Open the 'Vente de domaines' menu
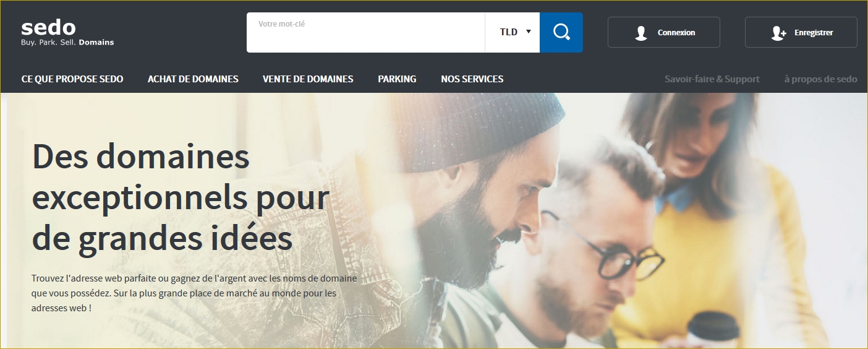The image size is (868, 349). point(308,79)
